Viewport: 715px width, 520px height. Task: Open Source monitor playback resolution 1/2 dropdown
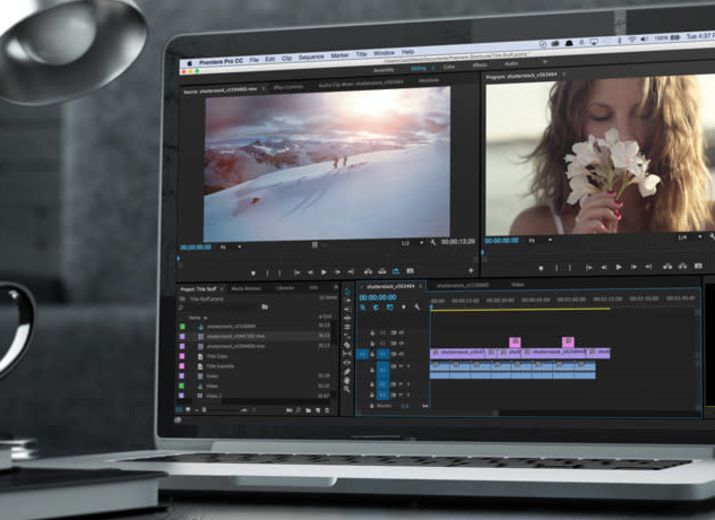(412, 243)
